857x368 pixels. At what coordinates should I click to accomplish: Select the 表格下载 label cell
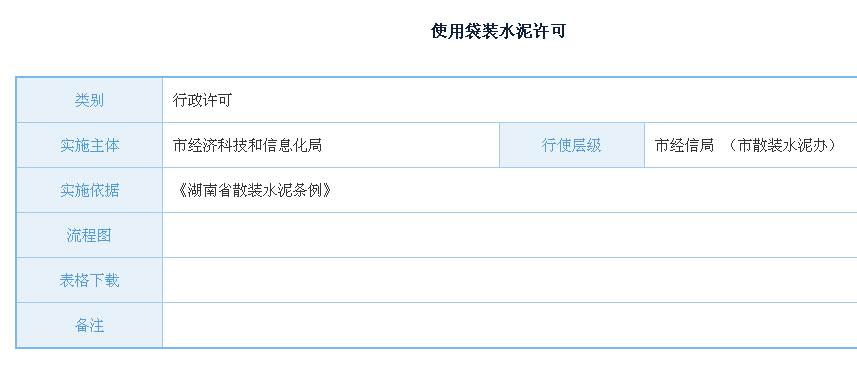(x=89, y=281)
